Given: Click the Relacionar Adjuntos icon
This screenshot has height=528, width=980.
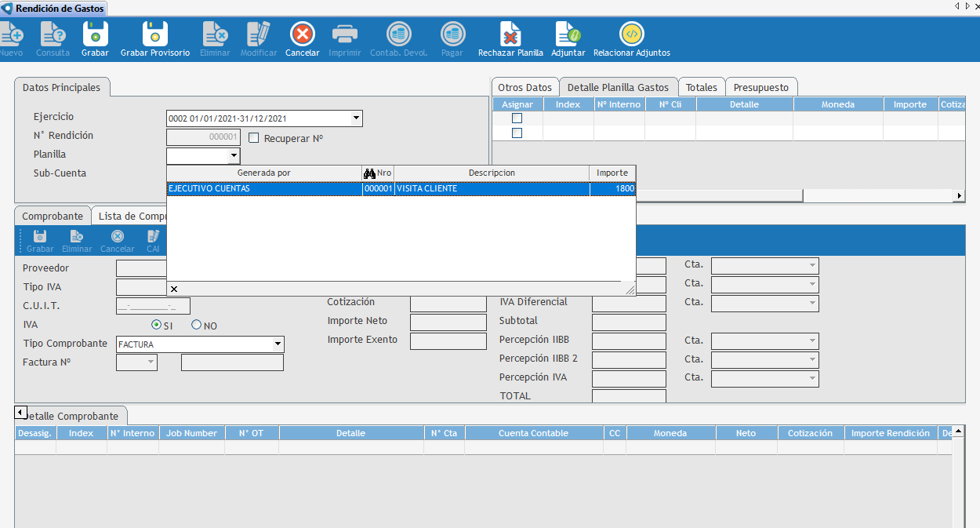Looking at the screenshot, I should (631, 35).
